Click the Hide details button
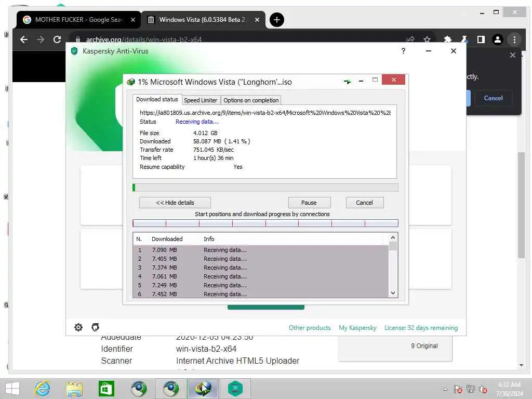Image resolution: width=532 pixels, height=399 pixels. click(x=175, y=203)
